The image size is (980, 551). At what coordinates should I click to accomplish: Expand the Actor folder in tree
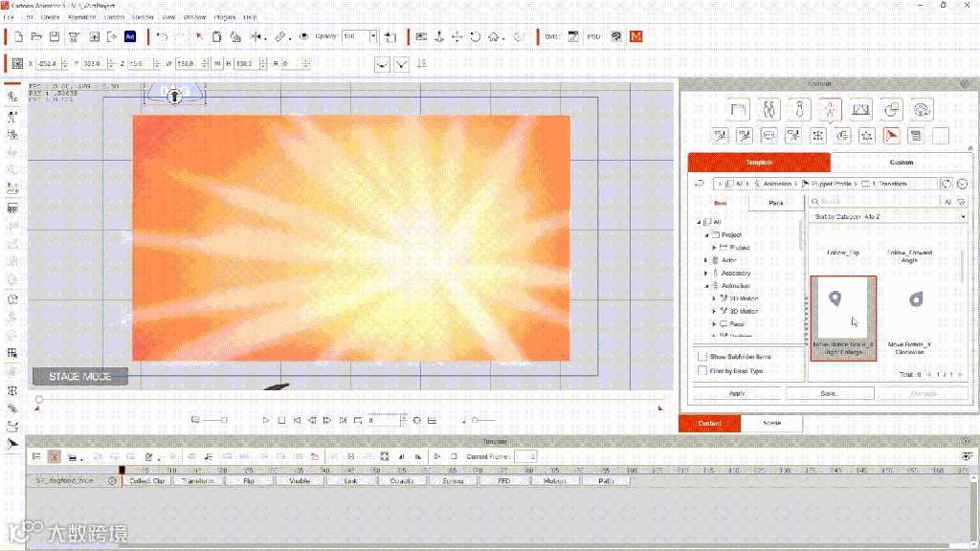[x=706, y=260]
